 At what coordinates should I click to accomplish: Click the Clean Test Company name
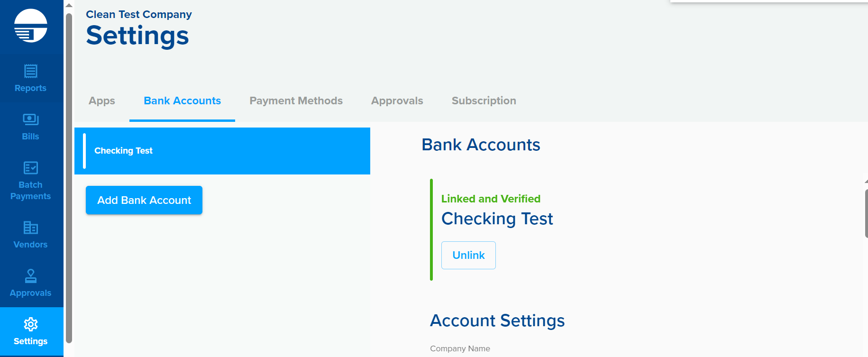pyautogui.click(x=139, y=14)
